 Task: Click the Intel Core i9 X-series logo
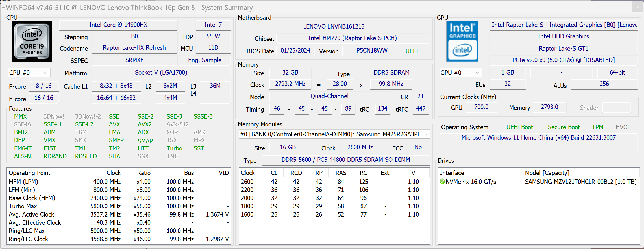tap(32, 41)
